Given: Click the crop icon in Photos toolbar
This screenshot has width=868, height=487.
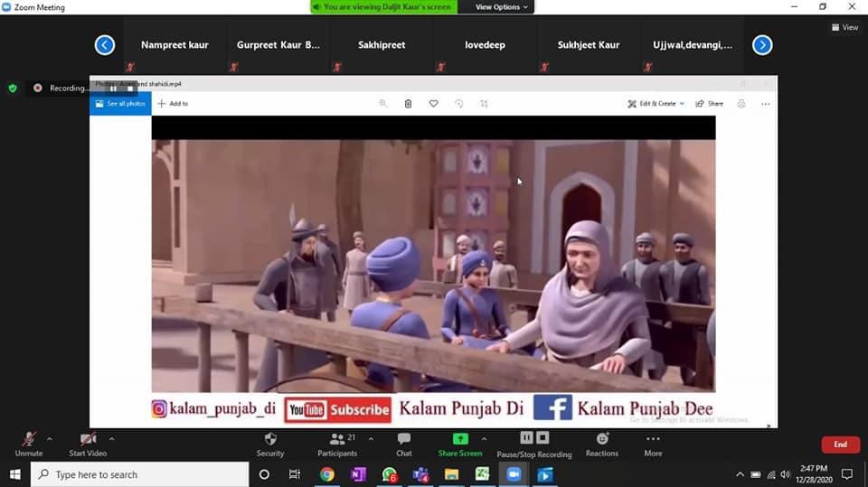Looking at the screenshot, I should 484,104.
